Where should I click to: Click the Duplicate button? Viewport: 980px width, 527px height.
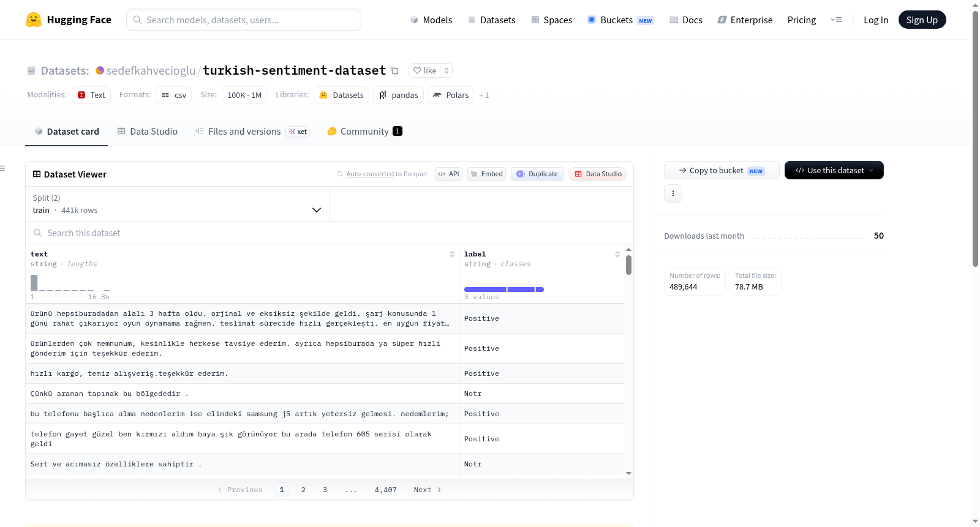[x=537, y=174]
